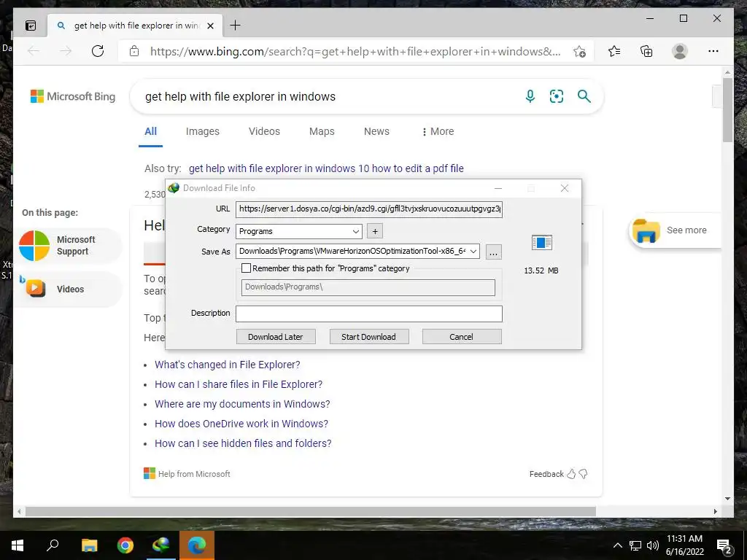Screen dimensions: 747x560
Task: Open 'What's changed in File Explorer?' link
Action: 228,365
